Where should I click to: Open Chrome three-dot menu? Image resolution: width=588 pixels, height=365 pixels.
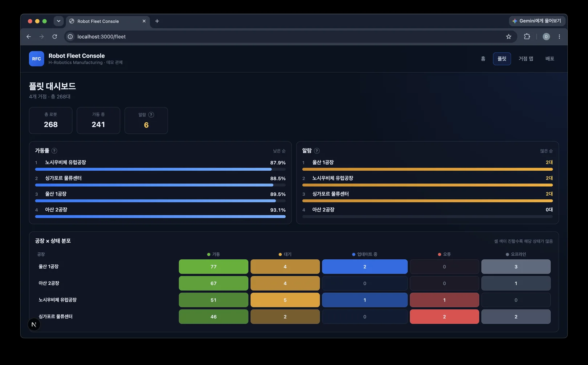click(559, 37)
